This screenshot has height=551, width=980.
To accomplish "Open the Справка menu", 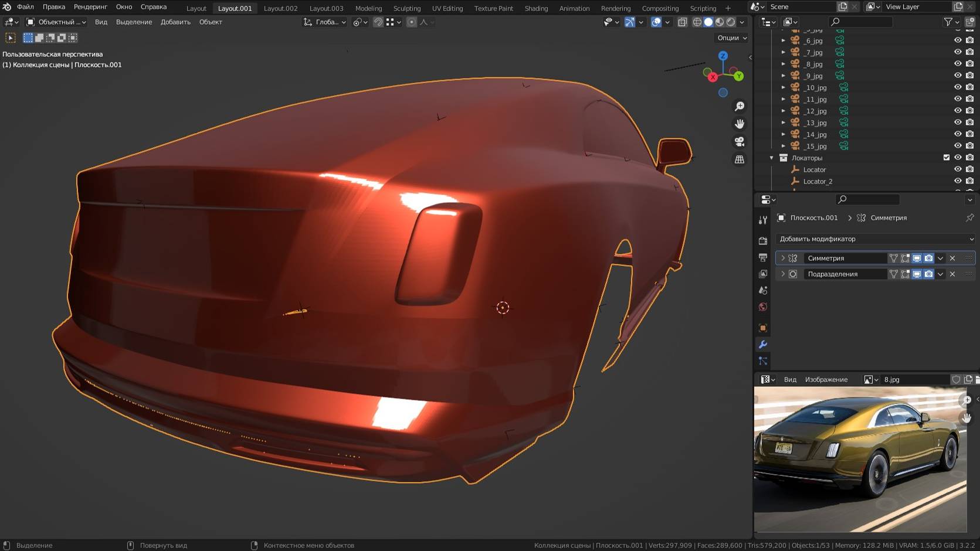I will click(x=154, y=7).
